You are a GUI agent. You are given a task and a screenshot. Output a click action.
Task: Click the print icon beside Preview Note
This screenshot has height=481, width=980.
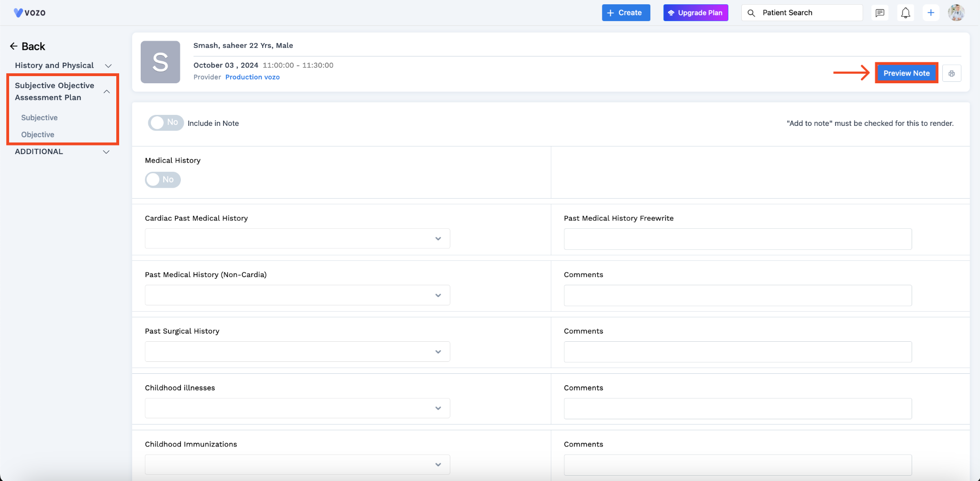point(952,73)
